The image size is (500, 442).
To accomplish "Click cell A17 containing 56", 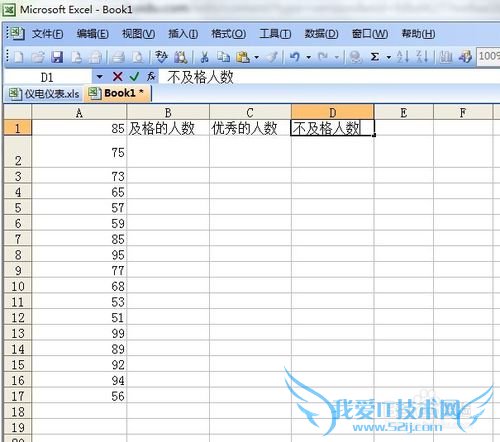I will tap(79, 396).
